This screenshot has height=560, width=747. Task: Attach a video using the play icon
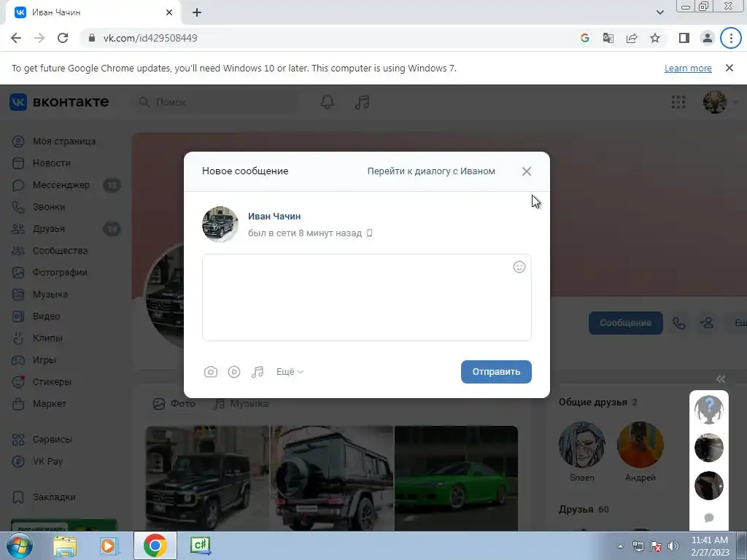234,372
